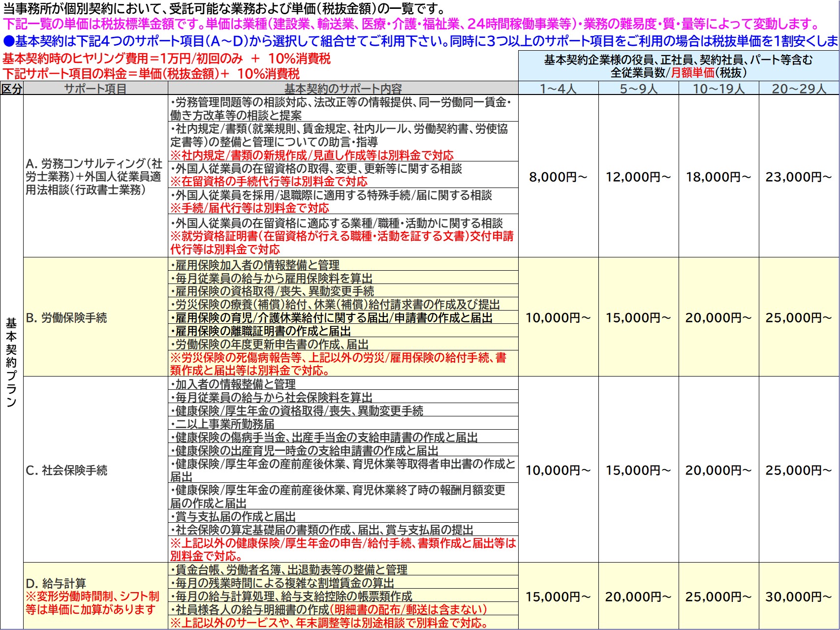
Task: Select the 23,000円～ price cell
Action: tap(799, 177)
